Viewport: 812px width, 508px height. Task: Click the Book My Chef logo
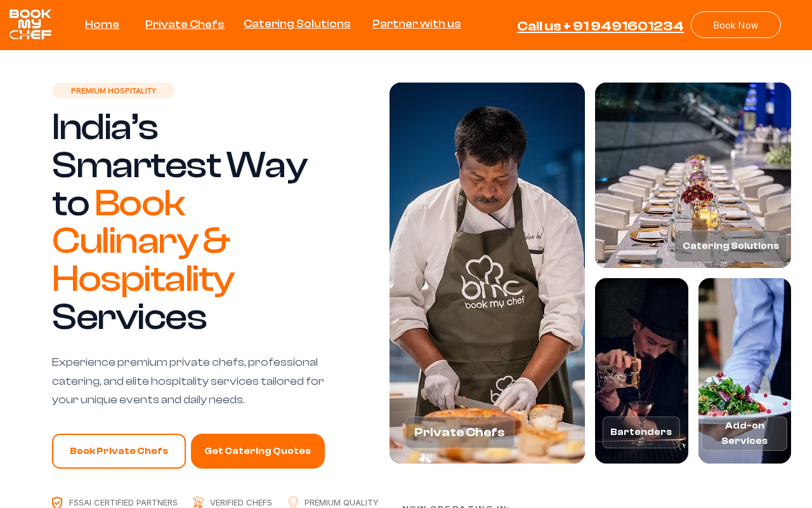(x=30, y=25)
